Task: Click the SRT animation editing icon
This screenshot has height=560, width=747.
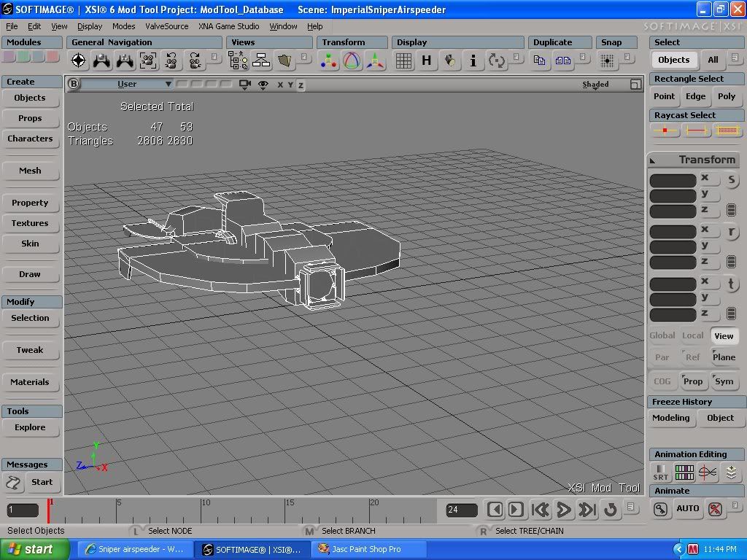Action: [x=661, y=472]
